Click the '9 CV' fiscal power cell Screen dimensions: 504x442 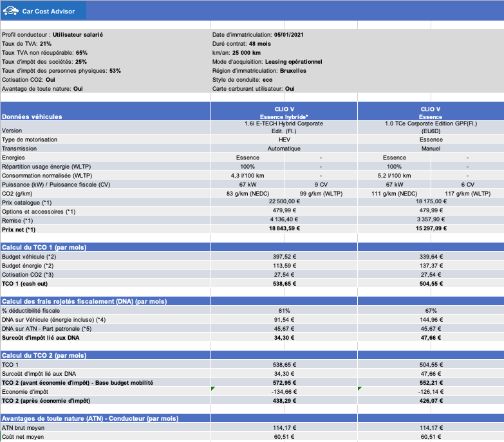click(x=321, y=185)
